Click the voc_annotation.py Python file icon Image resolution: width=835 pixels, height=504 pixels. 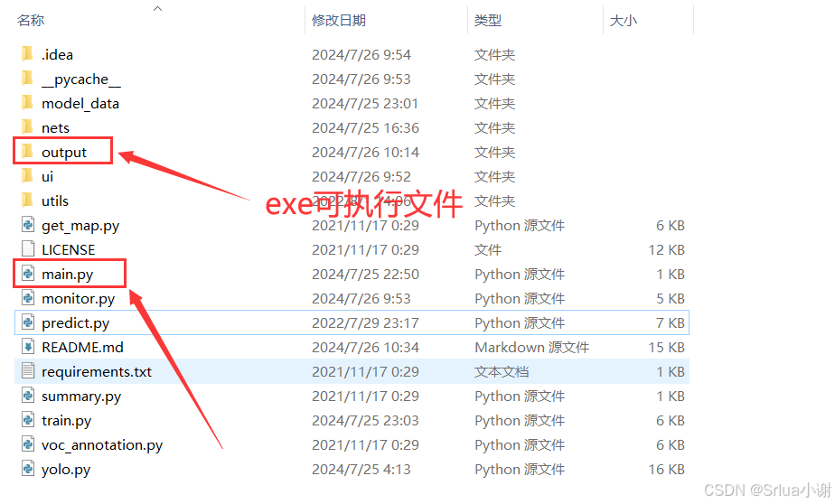tap(28, 444)
